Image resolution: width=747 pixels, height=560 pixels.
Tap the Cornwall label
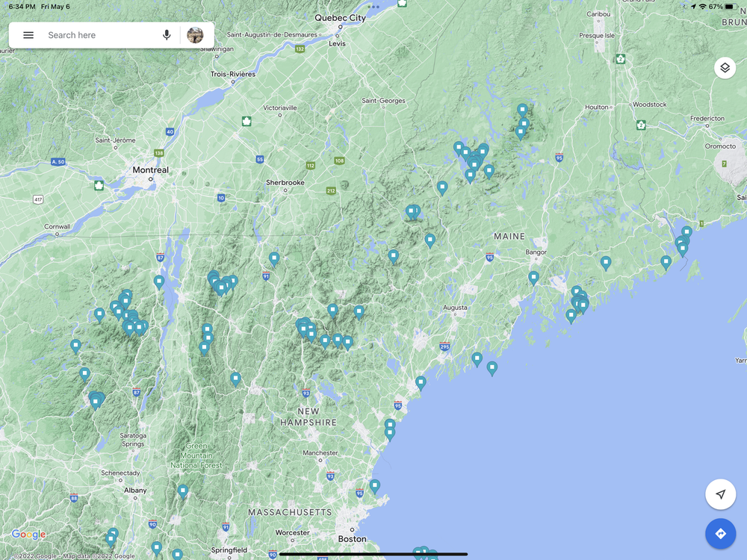point(58,227)
